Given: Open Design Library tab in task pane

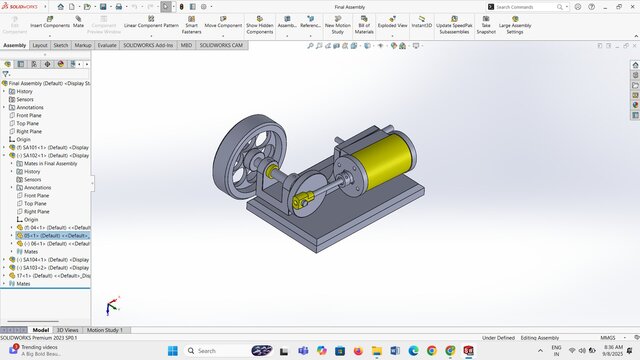Looking at the screenshot, I should tap(635, 75).
